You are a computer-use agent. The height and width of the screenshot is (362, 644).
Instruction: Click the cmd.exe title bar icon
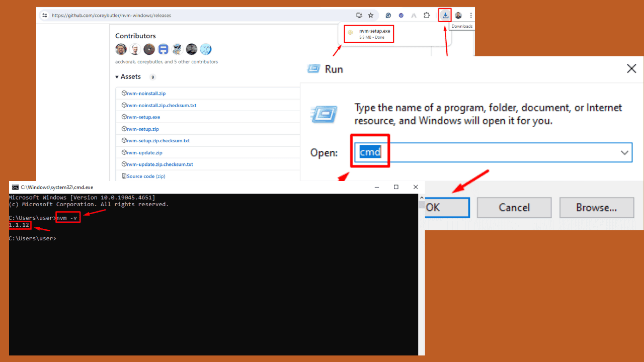pos(15,187)
